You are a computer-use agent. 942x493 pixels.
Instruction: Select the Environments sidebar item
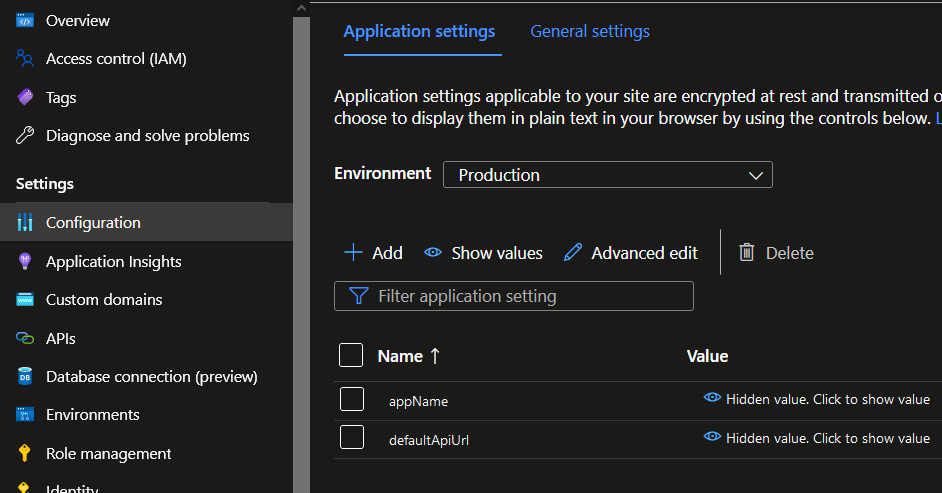pyautogui.click(x=92, y=415)
